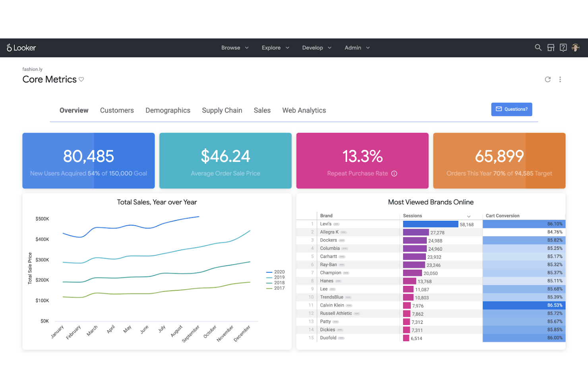This screenshot has height=392, width=588.
Task: Open the Looker Marketplace icon
Action: tap(551, 47)
